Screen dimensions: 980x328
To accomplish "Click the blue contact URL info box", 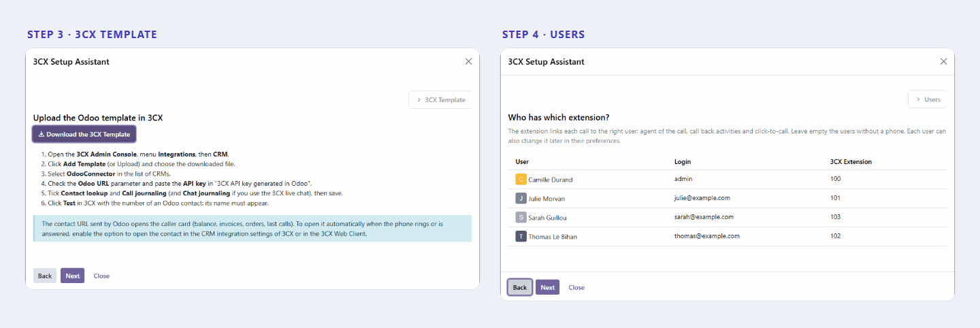I will pos(252,229).
